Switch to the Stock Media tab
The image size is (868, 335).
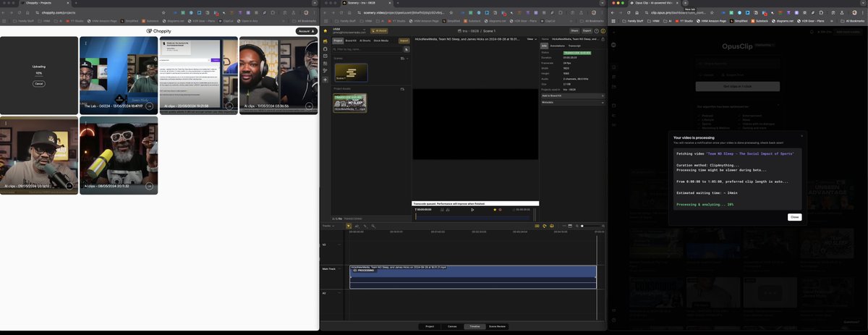click(381, 41)
